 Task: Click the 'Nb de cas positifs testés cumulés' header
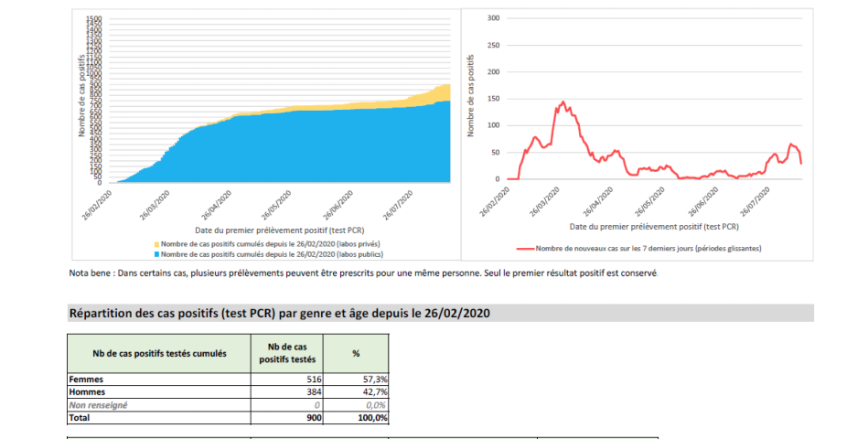tap(159, 353)
